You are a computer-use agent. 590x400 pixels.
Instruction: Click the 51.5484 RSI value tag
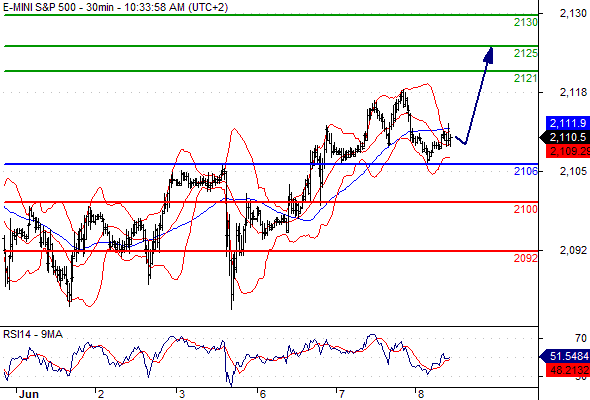(565, 356)
